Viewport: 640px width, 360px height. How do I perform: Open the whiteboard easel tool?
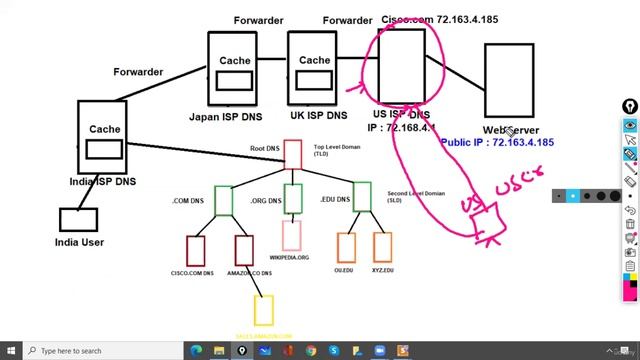(630, 238)
